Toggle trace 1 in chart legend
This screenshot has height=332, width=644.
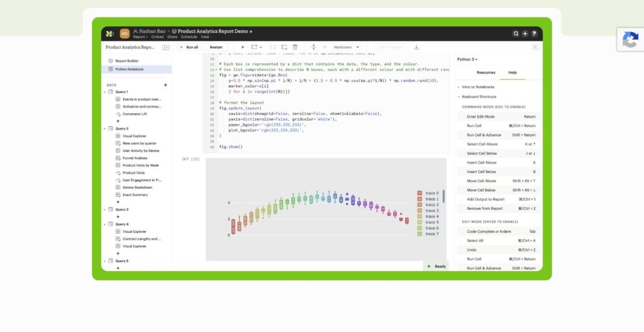click(428, 199)
